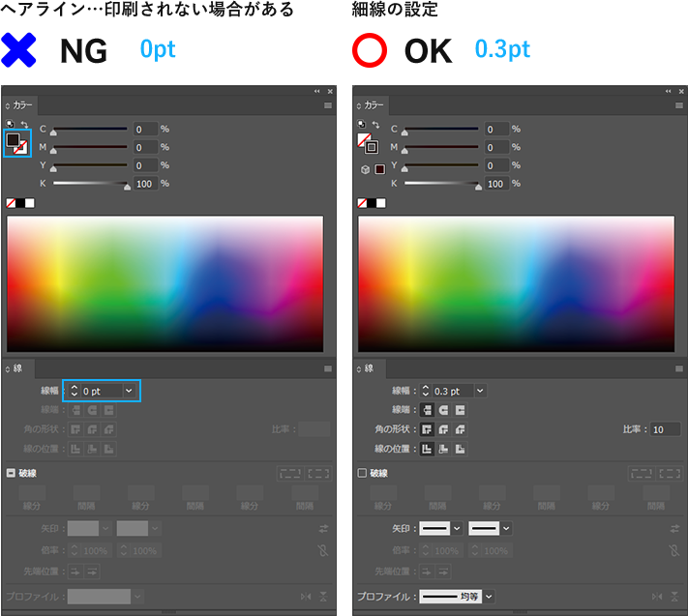Open right Color panel hamburger menu

click(x=679, y=105)
